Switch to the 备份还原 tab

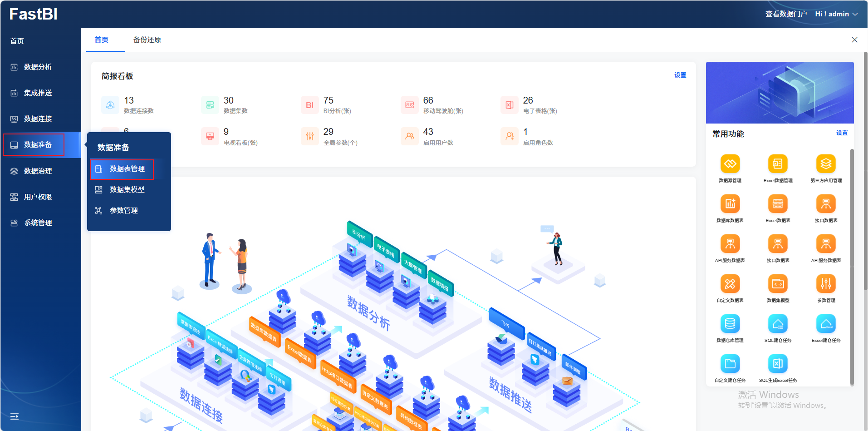147,40
